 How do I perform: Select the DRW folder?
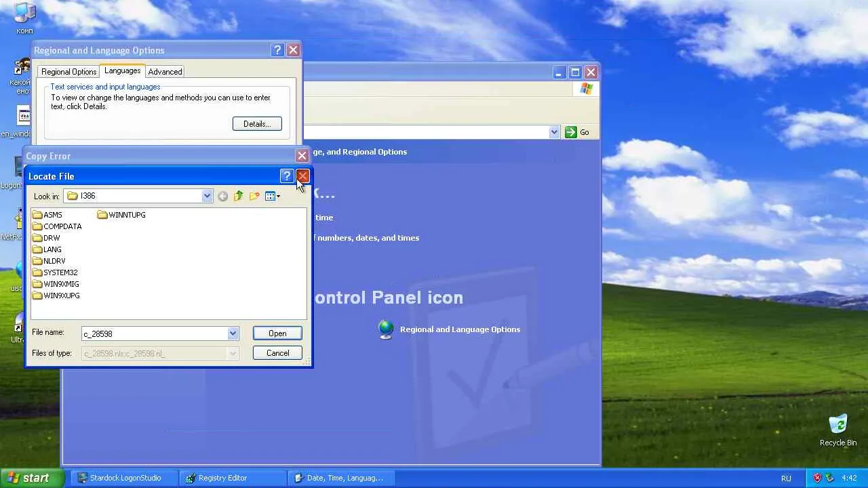pos(46,238)
